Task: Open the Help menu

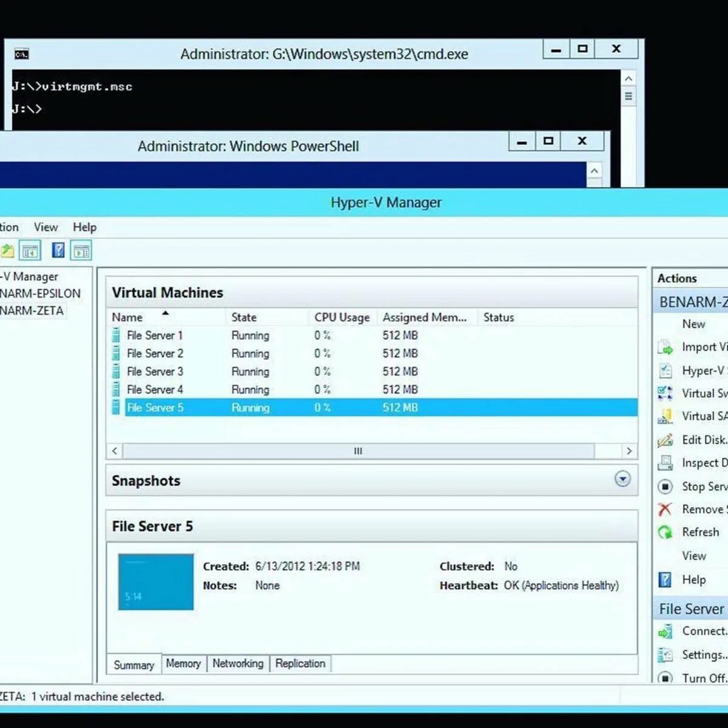Action: click(x=85, y=227)
